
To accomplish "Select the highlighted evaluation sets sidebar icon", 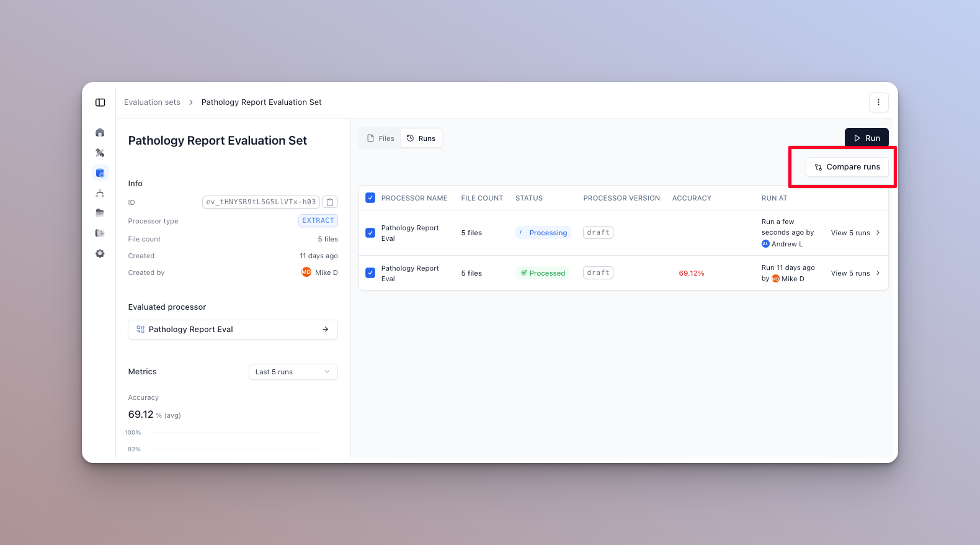I will 100,173.
